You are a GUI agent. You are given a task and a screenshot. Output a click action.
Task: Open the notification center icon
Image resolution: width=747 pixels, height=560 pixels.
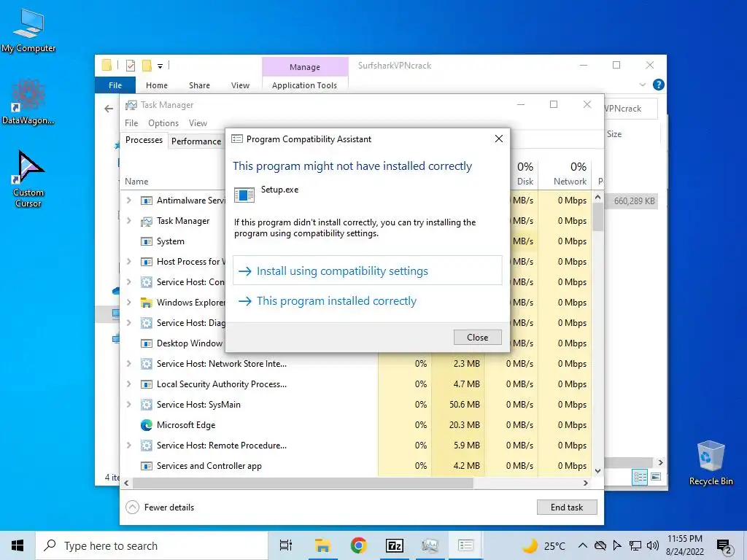coord(724,546)
